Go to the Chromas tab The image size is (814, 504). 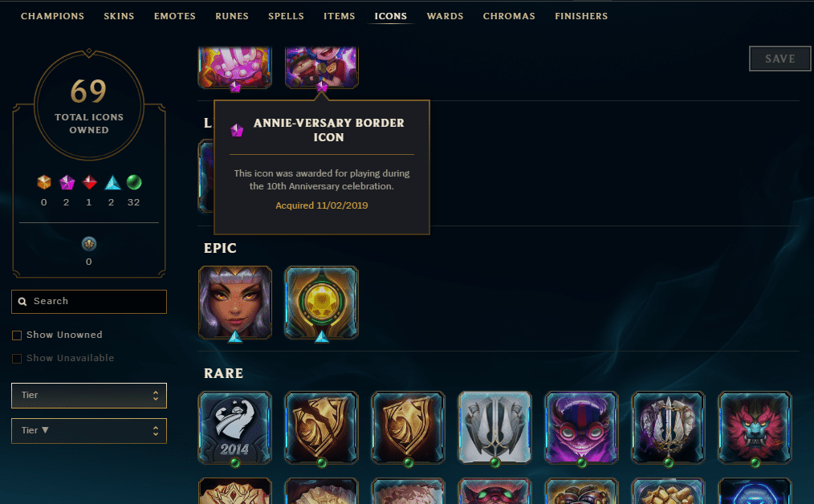[509, 16]
